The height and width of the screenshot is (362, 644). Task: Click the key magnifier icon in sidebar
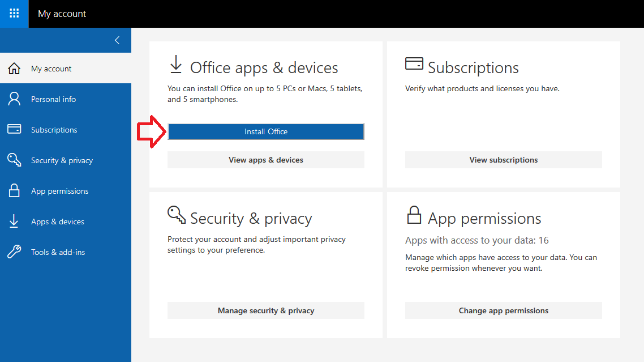pyautogui.click(x=14, y=160)
